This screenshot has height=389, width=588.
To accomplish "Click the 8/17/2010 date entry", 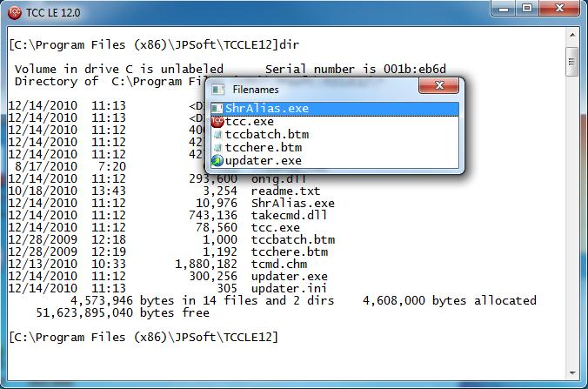I will click(46, 166).
